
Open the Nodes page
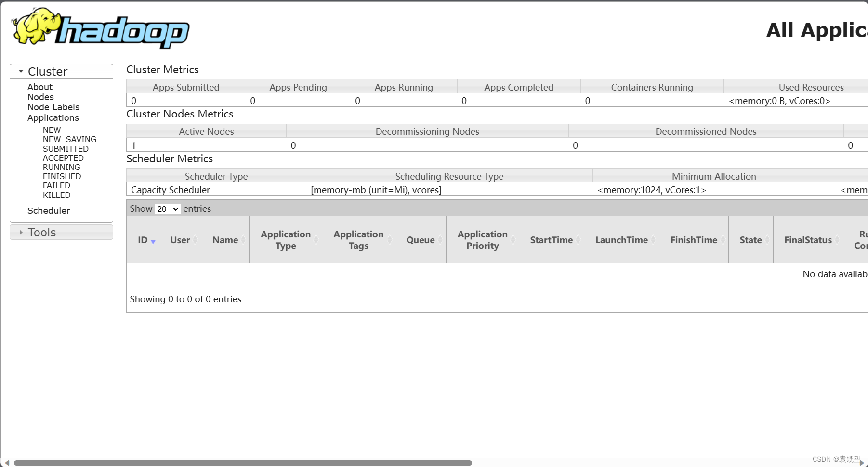point(40,97)
